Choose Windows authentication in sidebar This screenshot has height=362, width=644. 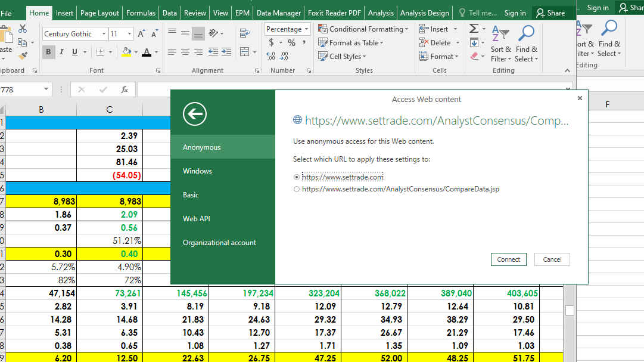[x=197, y=171]
